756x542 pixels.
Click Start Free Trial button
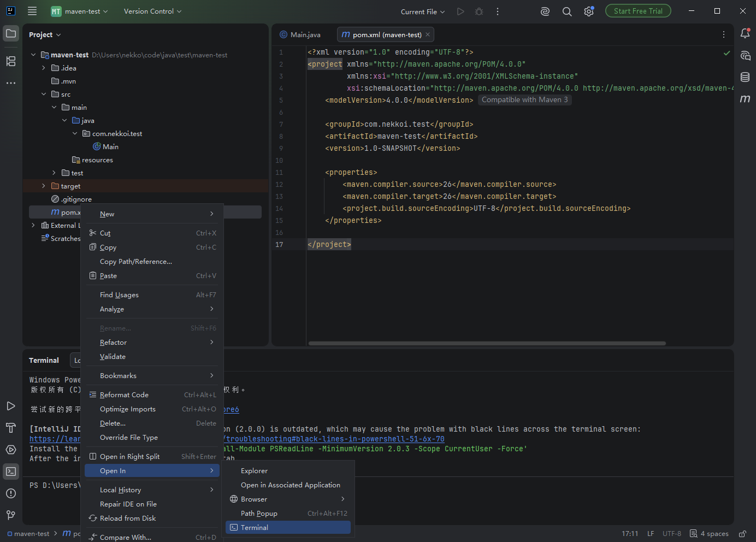pos(638,11)
